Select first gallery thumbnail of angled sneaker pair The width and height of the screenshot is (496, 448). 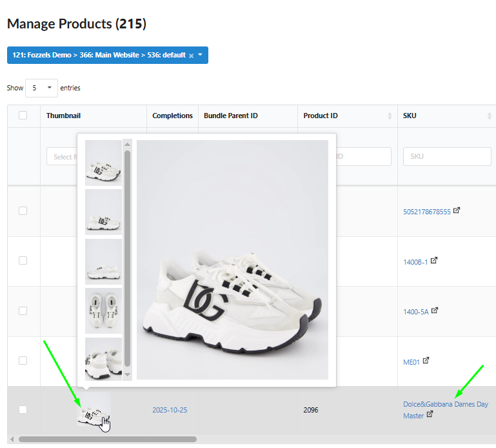tap(103, 163)
